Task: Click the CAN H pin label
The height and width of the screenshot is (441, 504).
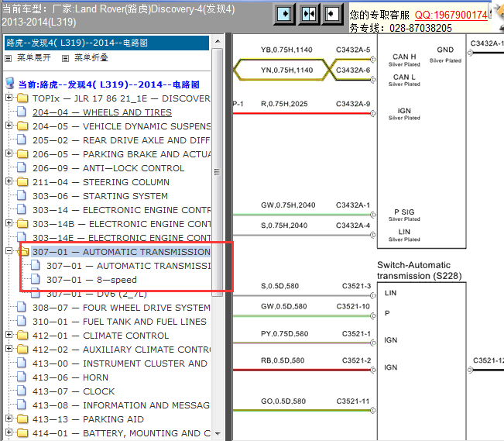Action: point(404,57)
